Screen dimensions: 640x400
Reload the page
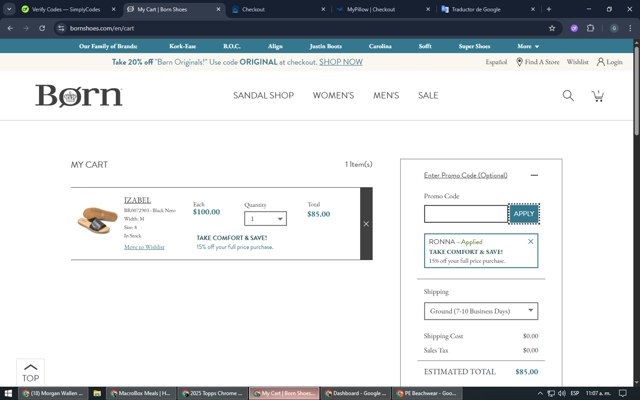(42, 28)
